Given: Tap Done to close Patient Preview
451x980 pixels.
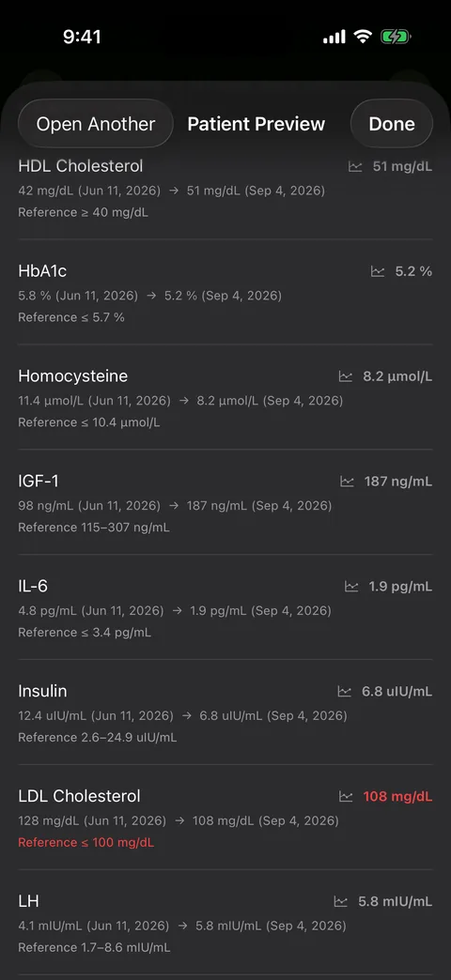Looking at the screenshot, I should pos(392,124).
